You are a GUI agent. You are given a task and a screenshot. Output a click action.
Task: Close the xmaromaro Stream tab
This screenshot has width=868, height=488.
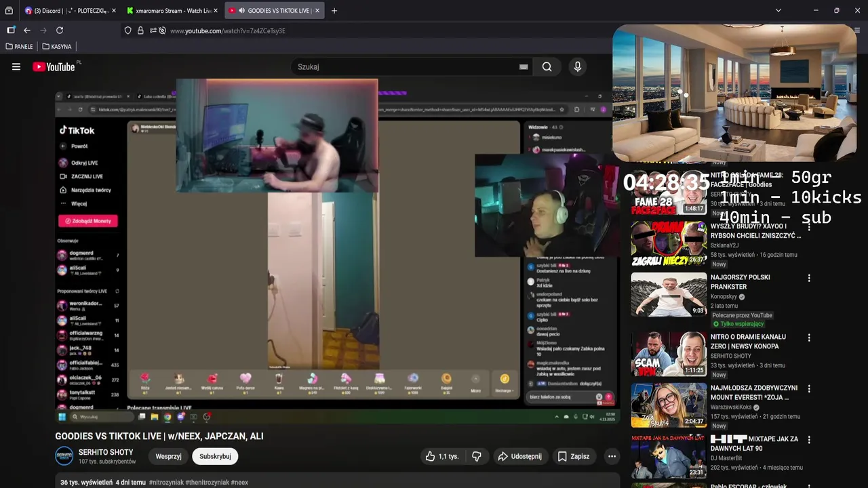pyautogui.click(x=216, y=11)
